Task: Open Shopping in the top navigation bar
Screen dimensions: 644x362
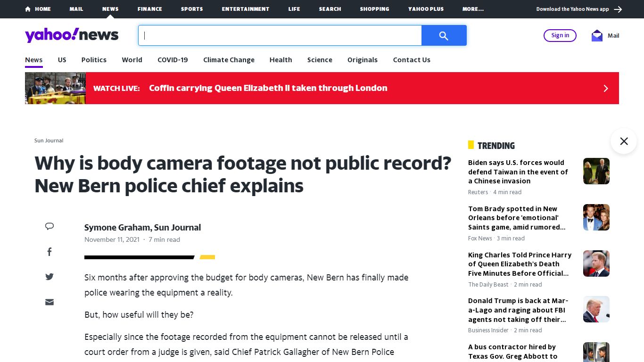Action: pyautogui.click(x=375, y=9)
